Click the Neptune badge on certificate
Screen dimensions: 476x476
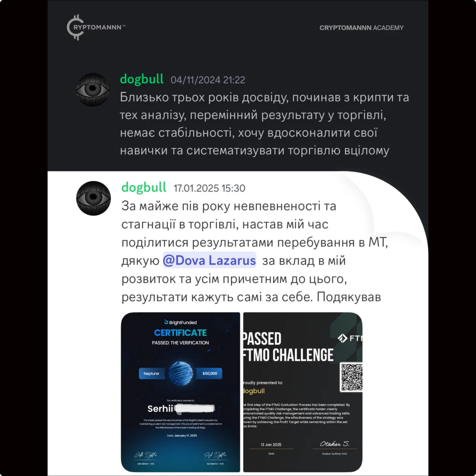click(x=151, y=373)
